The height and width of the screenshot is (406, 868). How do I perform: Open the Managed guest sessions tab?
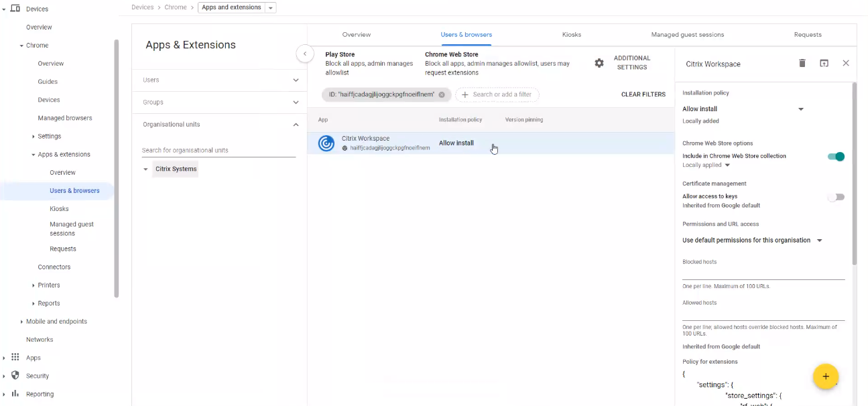coord(687,35)
